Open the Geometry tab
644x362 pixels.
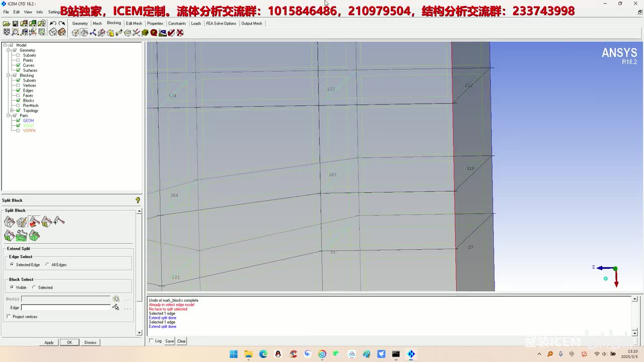tap(80, 23)
